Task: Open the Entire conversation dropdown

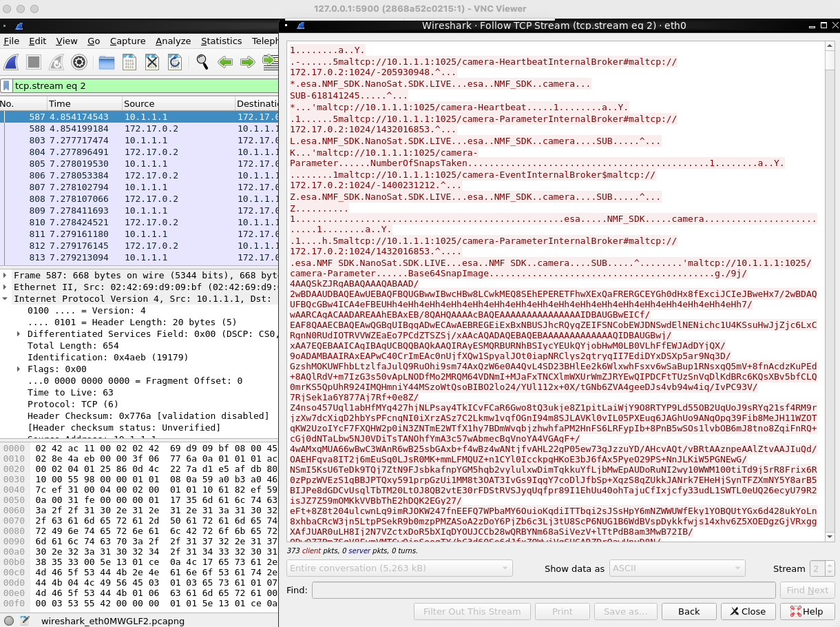Action: pyautogui.click(x=399, y=568)
